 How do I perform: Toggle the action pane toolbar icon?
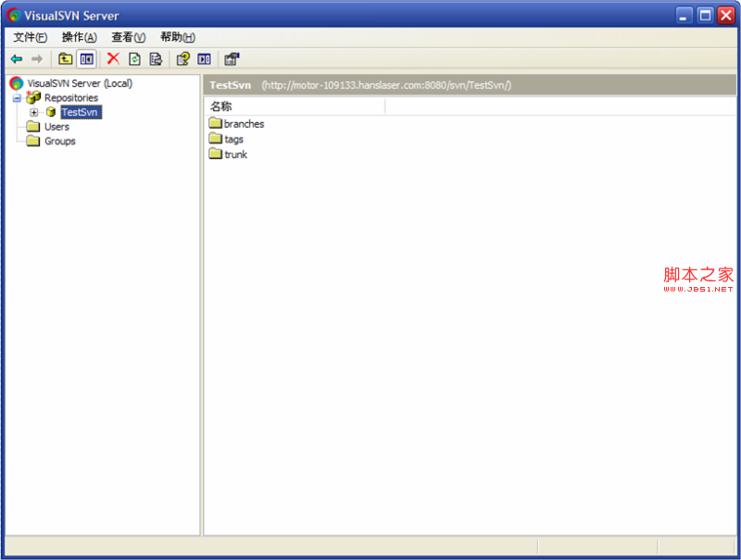tap(204, 59)
